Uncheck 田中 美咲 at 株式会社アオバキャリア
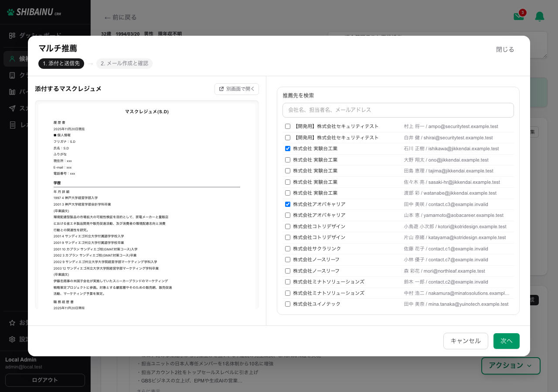The height and width of the screenshot is (392, 558). (x=288, y=204)
